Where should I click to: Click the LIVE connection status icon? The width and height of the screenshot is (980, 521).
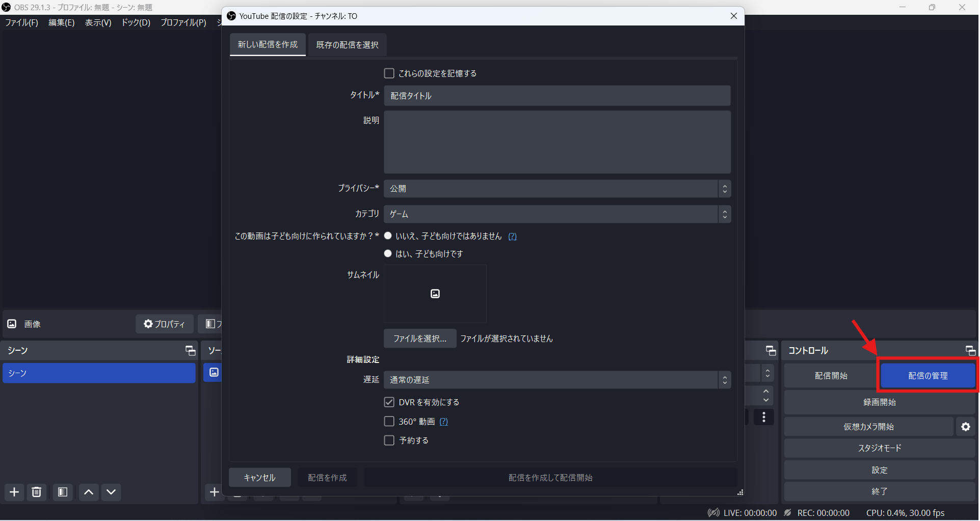[x=714, y=513]
